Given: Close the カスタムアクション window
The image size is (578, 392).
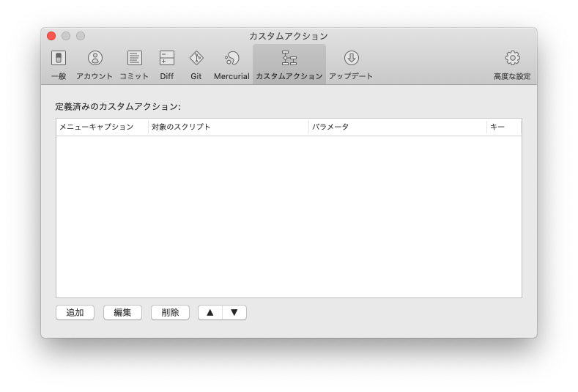Looking at the screenshot, I should coord(51,36).
